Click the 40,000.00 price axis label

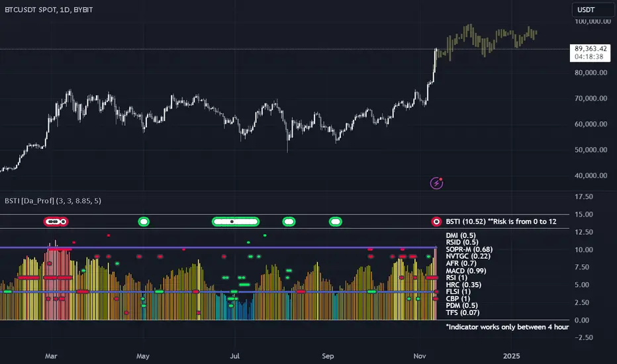(x=591, y=175)
